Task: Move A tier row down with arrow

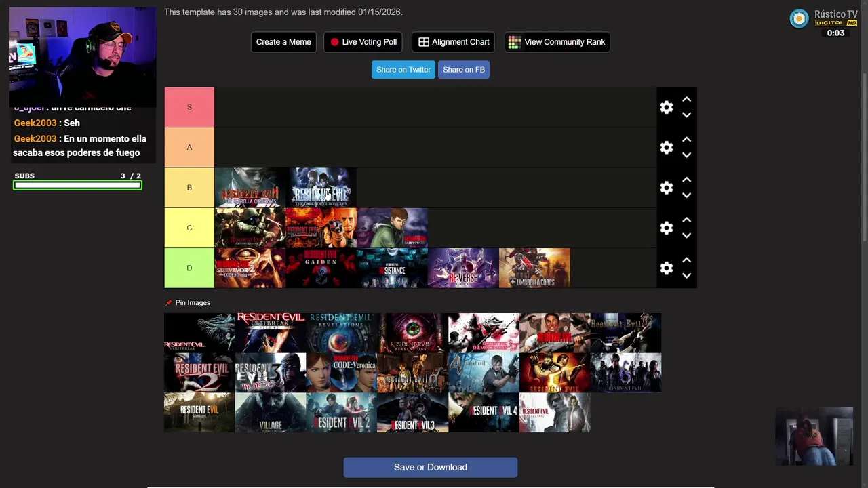Action: [x=686, y=155]
